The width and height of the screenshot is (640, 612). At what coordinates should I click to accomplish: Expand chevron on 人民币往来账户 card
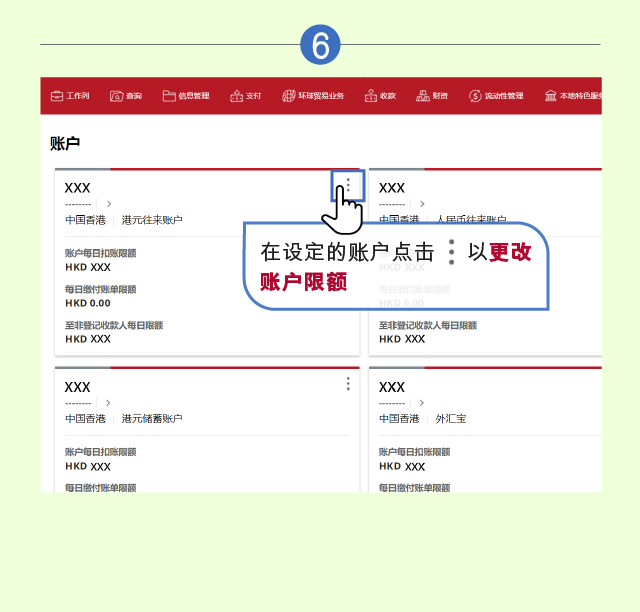point(423,204)
